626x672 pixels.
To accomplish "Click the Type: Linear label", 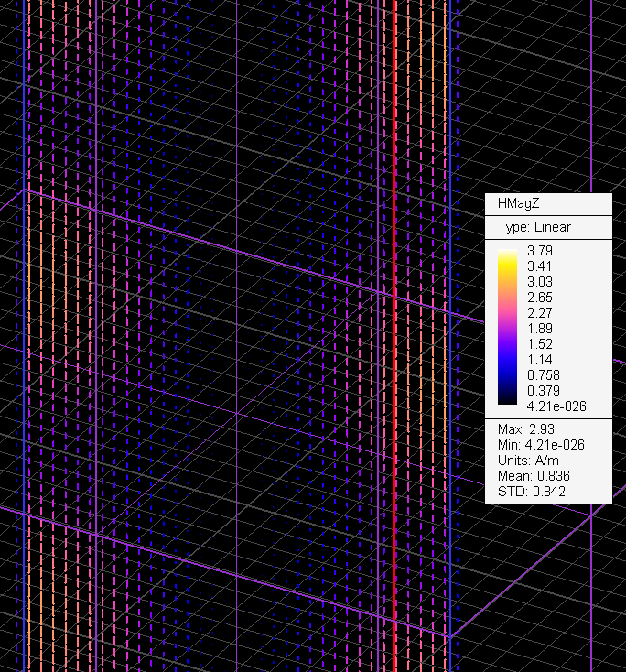I will 534,227.
